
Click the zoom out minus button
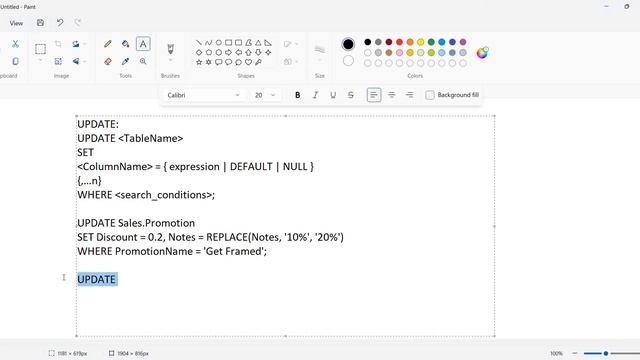pyautogui.click(x=575, y=353)
